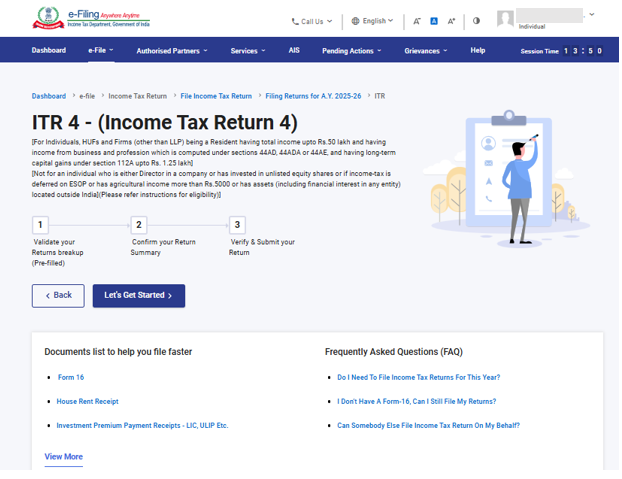Expand the user account chevron

pos(591,15)
